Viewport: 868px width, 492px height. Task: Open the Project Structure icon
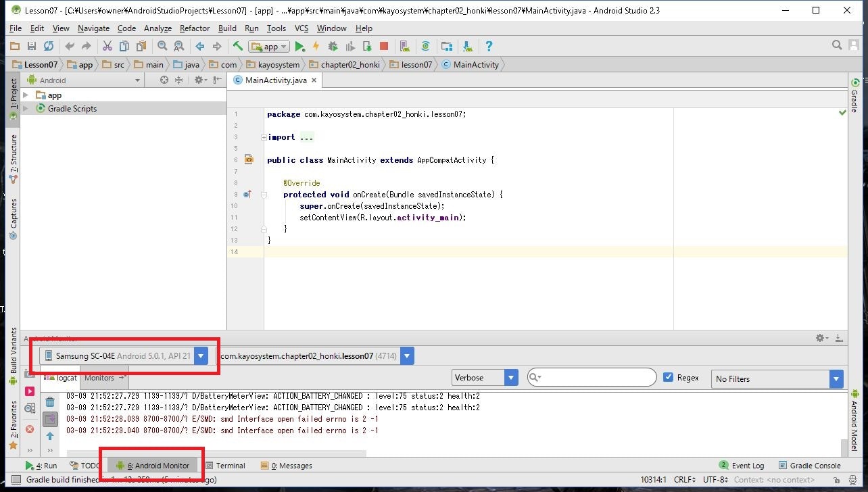click(x=446, y=46)
